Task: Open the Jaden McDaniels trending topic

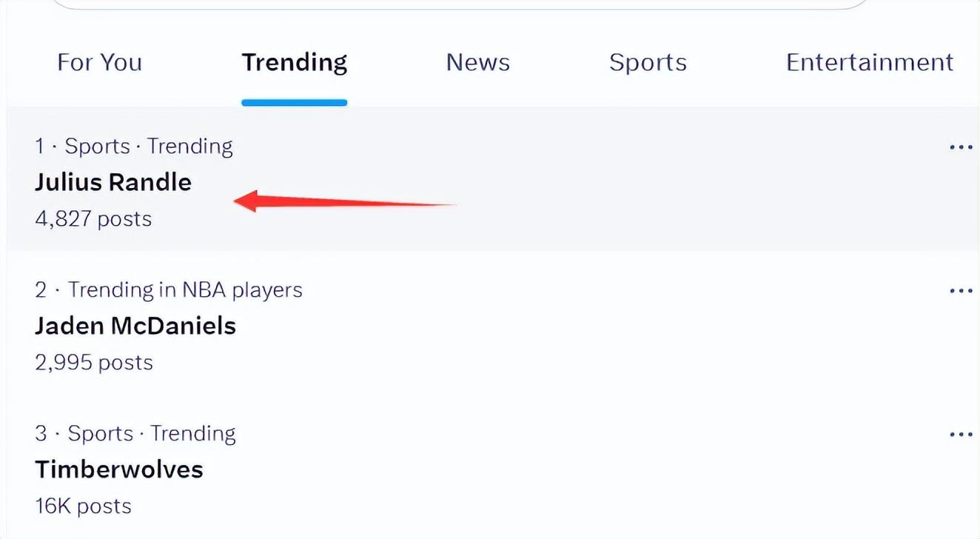Action: click(x=135, y=326)
